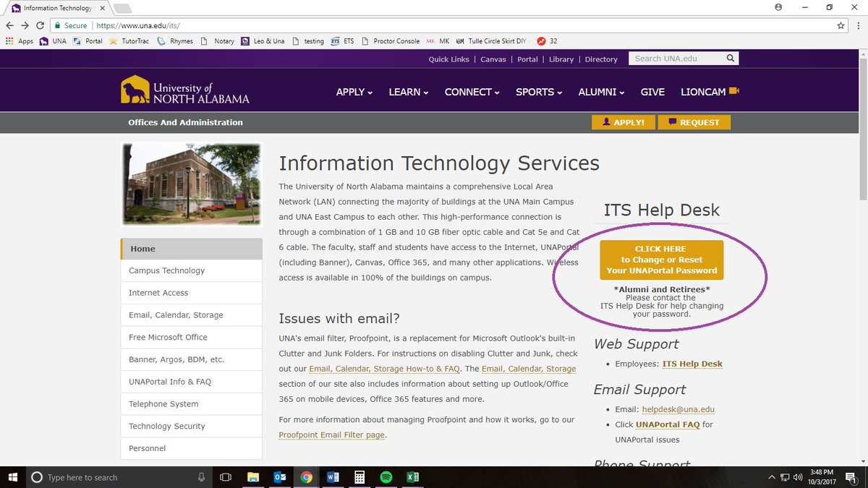Viewport: 868px width, 488px height.
Task: Click the yellow REQUEST button
Action: click(694, 122)
